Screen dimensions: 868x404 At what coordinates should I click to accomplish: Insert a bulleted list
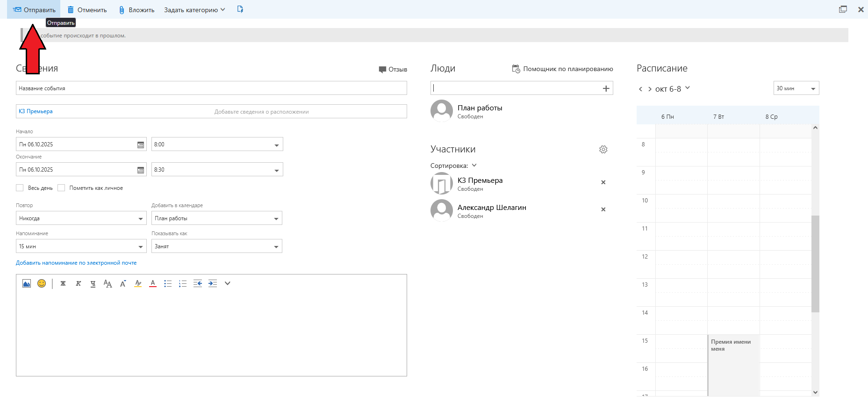pyautogui.click(x=168, y=283)
